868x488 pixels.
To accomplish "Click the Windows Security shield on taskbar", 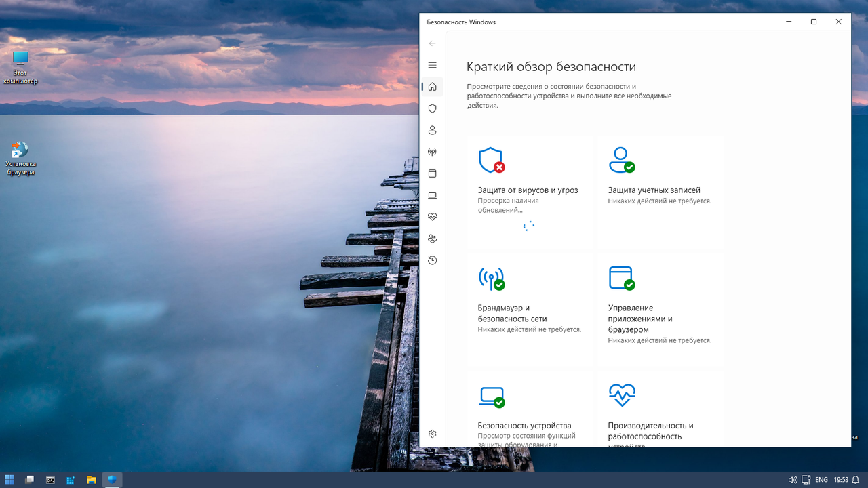I will pyautogui.click(x=112, y=480).
